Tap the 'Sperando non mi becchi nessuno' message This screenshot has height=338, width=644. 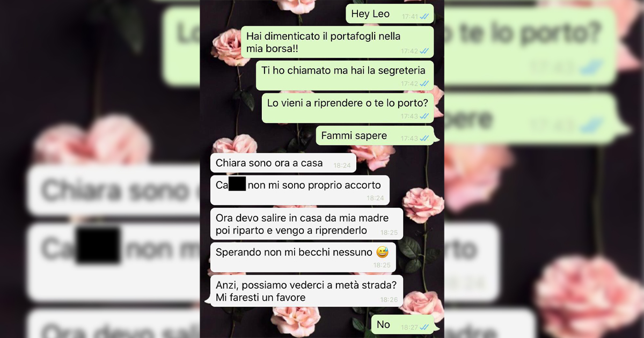(303, 258)
